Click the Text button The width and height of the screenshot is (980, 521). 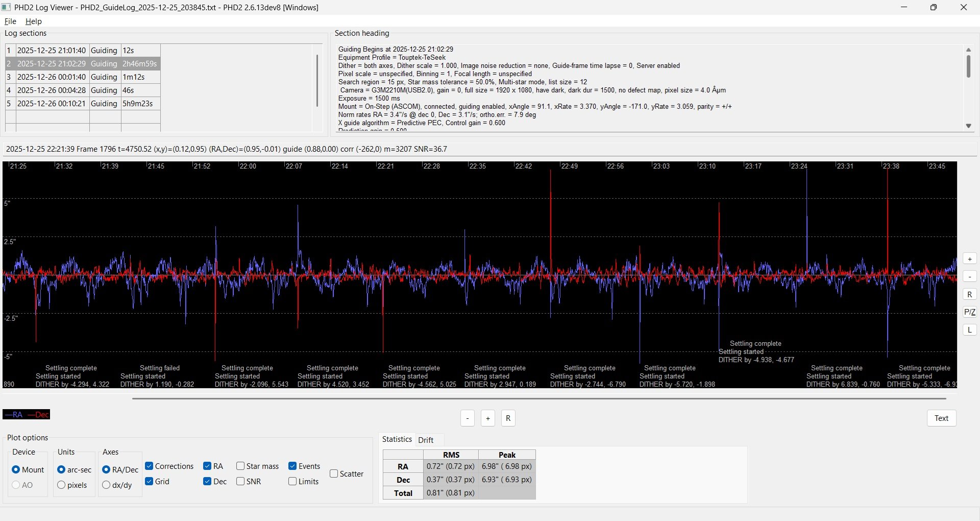(x=941, y=418)
